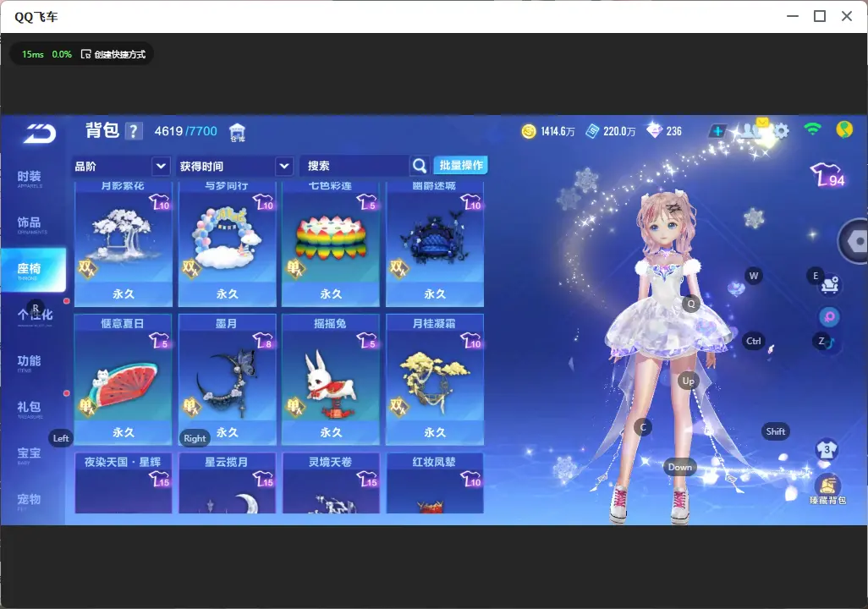
Task: Open the 功能 tab
Action: coord(30,361)
